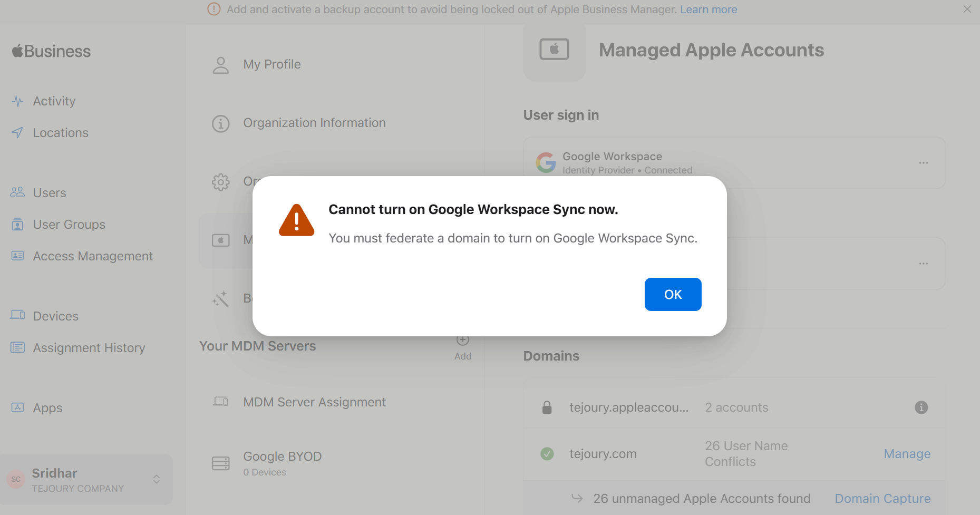The width and height of the screenshot is (980, 515).
Task: Click the Devices icon in the sidebar
Action: click(x=17, y=315)
